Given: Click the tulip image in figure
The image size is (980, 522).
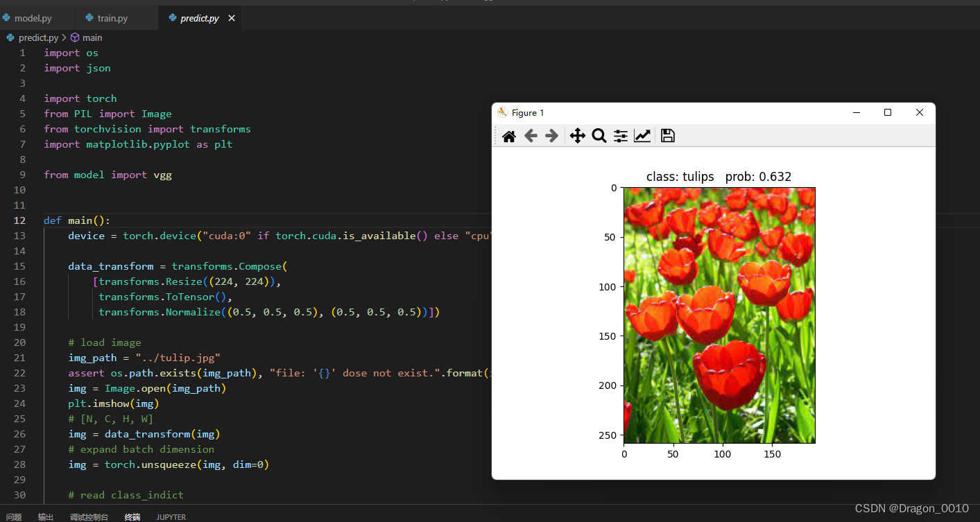Looking at the screenshot, I should pos(719,315).
